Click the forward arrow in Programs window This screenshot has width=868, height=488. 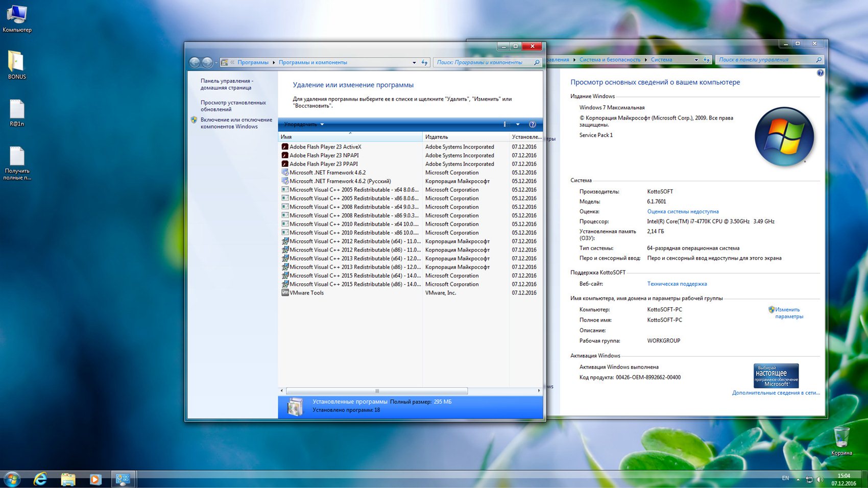tap(207, 62)
